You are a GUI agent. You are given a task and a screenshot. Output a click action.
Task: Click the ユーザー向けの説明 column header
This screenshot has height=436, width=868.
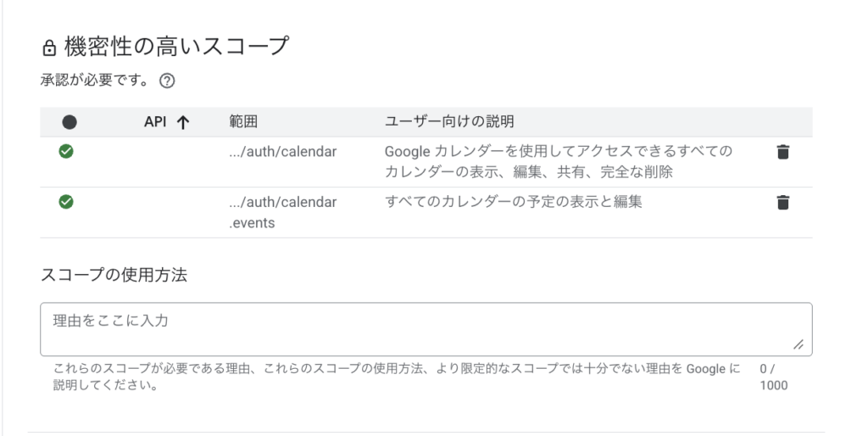click(x=450, y=121)
